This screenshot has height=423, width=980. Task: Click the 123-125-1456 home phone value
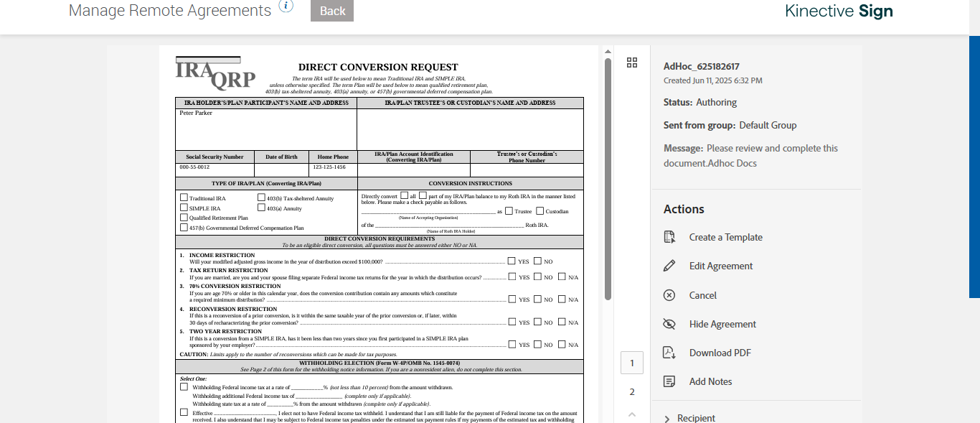coord(329,167)
